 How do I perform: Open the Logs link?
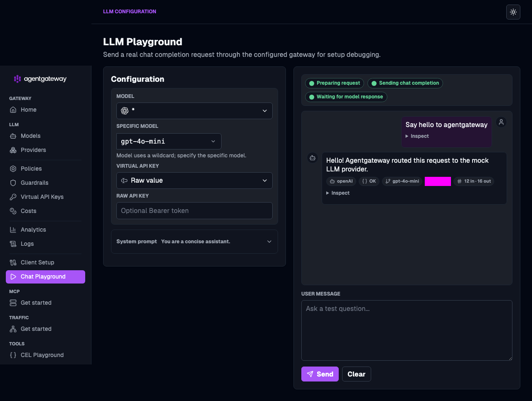45,244
